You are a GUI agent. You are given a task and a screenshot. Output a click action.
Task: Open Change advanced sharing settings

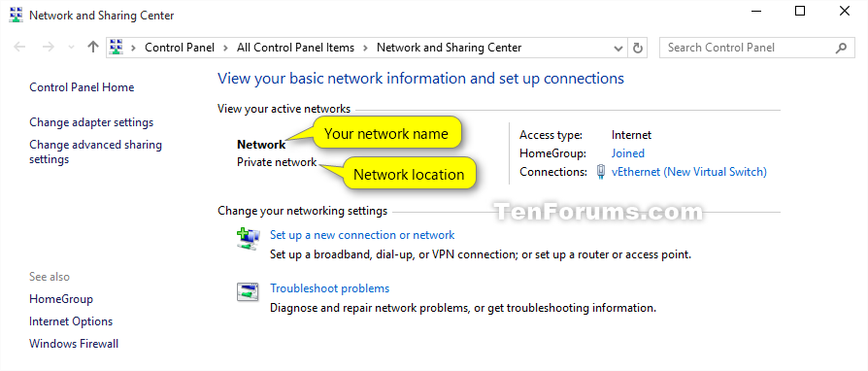pos(96,152)
